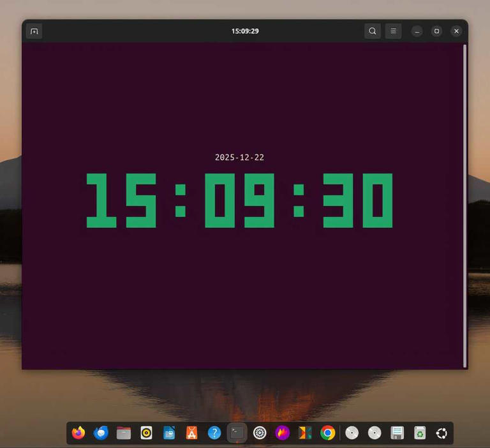Minimize the terminal window
490x448 pixels.
tap(417, 31)
